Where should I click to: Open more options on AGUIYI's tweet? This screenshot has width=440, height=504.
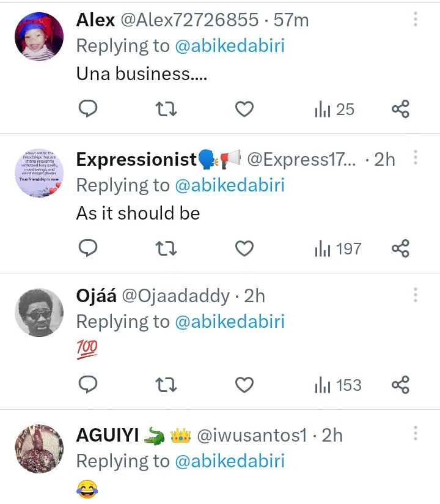tap(416, 434)
